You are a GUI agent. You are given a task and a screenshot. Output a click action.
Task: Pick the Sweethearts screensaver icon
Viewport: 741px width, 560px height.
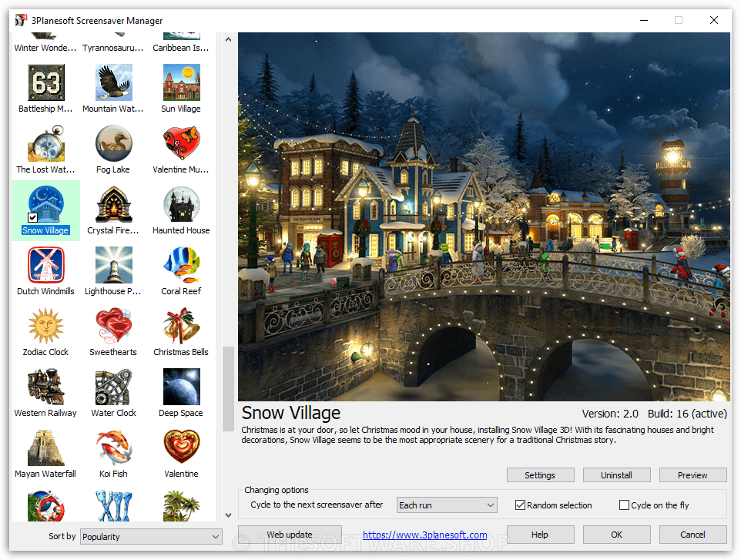(113, 326)
